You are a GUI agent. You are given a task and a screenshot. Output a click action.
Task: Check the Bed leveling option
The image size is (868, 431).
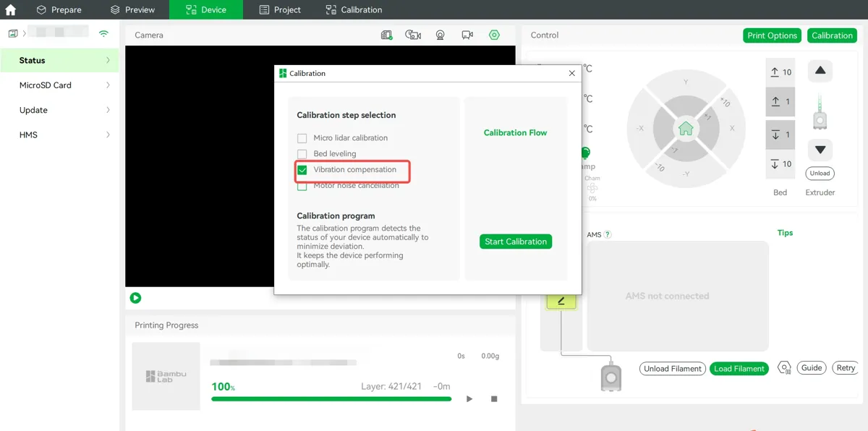[x=302, y=154]
